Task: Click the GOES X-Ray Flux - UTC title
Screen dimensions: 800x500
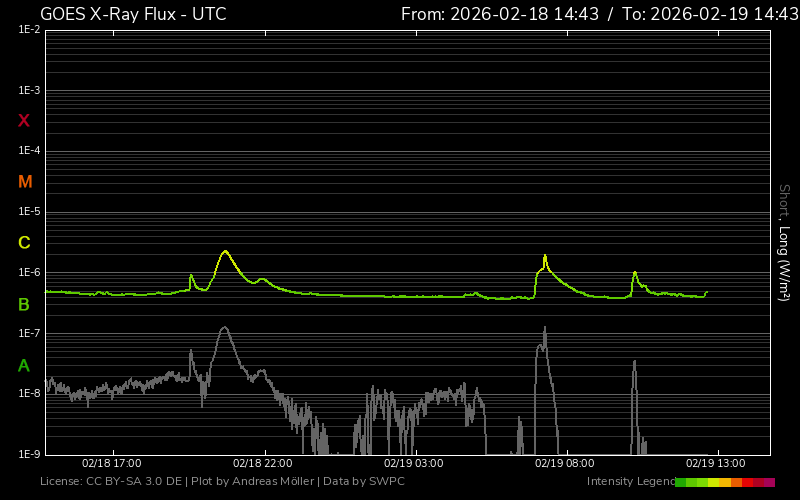Action: point(133,14)
